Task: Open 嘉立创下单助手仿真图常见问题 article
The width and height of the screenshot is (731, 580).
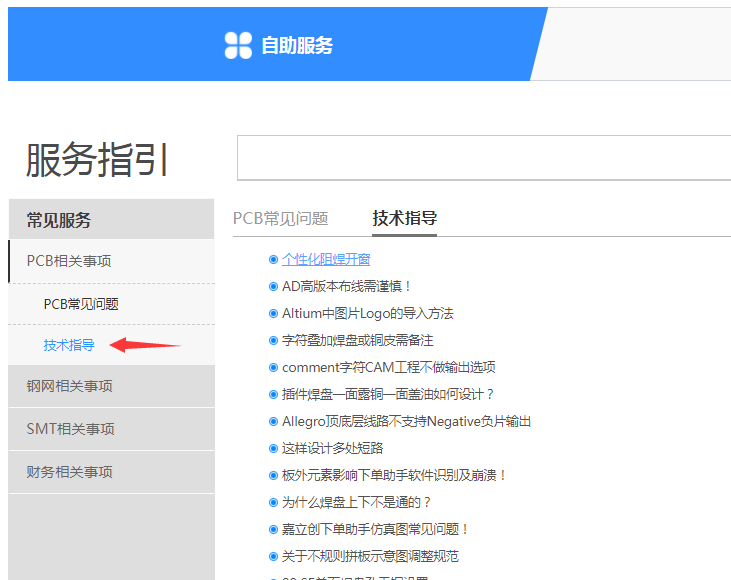Action: (376, 529)
